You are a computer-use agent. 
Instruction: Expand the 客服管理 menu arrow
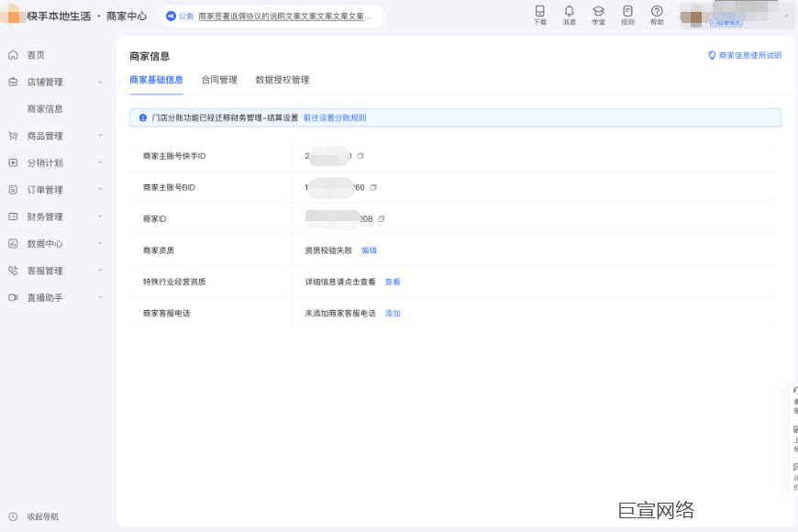[x=100, y=271]
